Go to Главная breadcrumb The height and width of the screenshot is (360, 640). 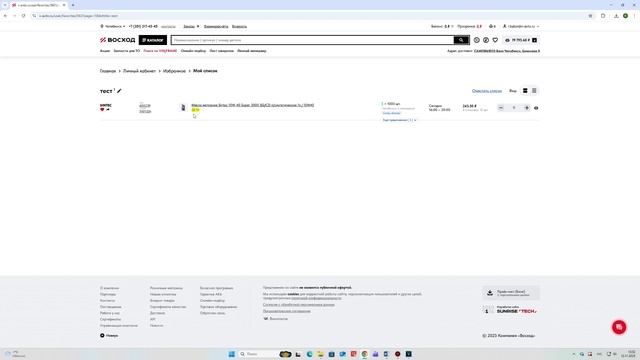pyautogui.click(x=108, y=71)
